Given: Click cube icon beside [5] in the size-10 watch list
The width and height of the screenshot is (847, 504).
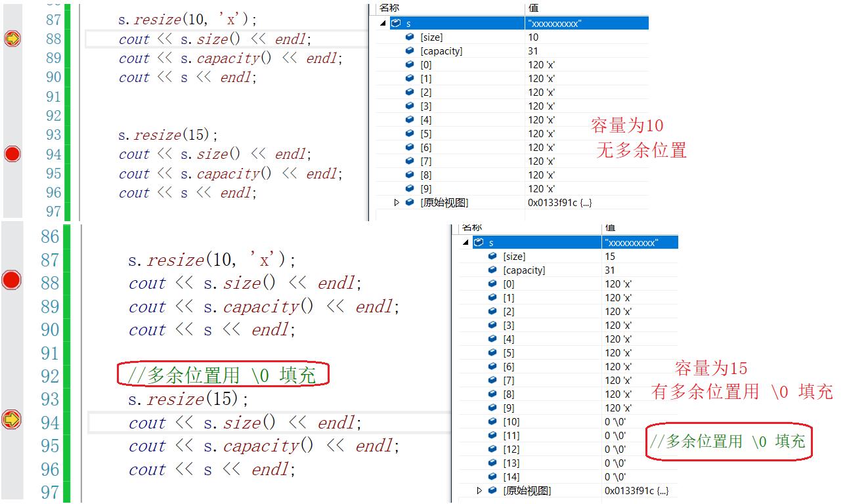Looking at the screenshot, I should (410, 133).
